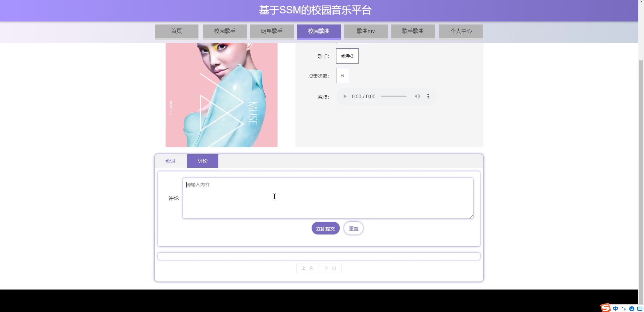This screenshot has width=644, height=312.
Task: Open the 明星歌手 page
Action: tap(272, 31)
